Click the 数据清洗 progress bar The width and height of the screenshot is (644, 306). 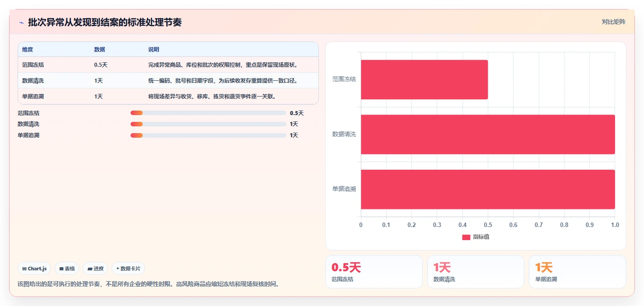click(208, 124)
